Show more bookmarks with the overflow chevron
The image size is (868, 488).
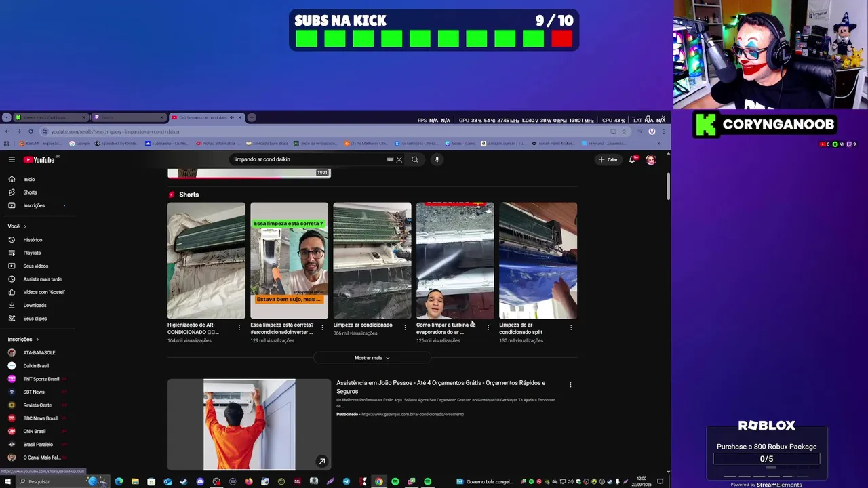658,144
